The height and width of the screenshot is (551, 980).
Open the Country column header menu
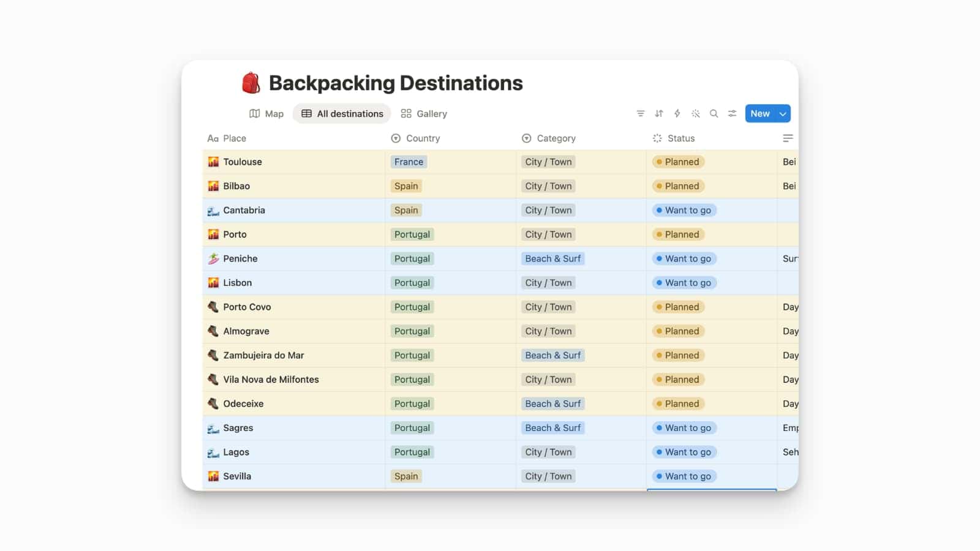click(x=415, y=138)
